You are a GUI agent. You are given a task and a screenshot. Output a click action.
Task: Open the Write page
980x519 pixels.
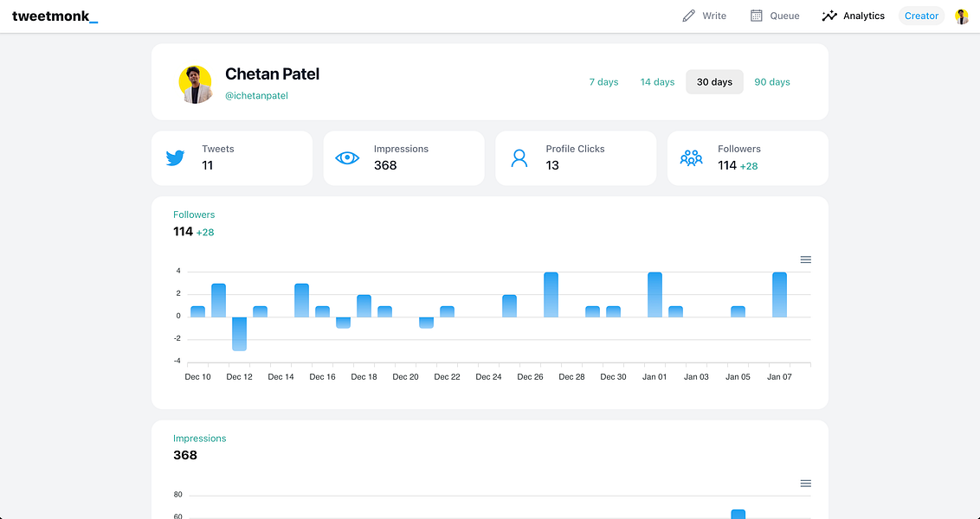[704, 16]
